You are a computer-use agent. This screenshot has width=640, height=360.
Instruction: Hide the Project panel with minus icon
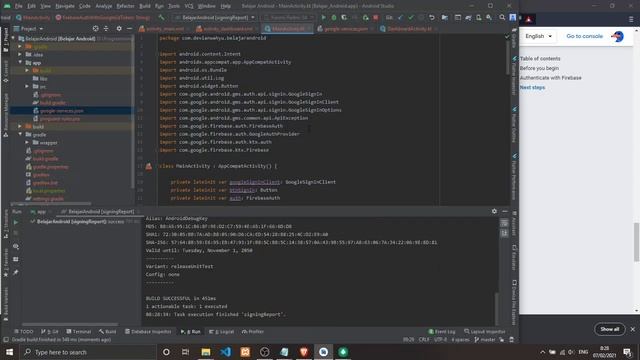129,29
